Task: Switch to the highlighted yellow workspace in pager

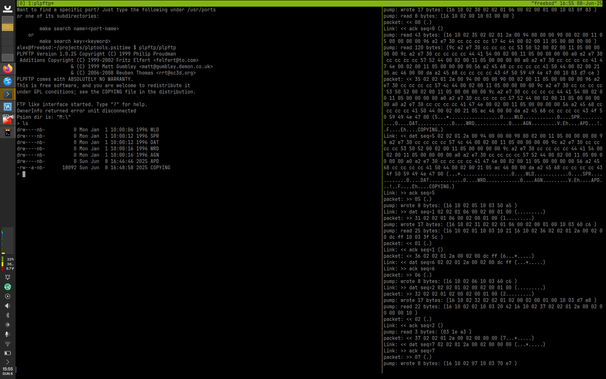Action: [x=7, y=27]
